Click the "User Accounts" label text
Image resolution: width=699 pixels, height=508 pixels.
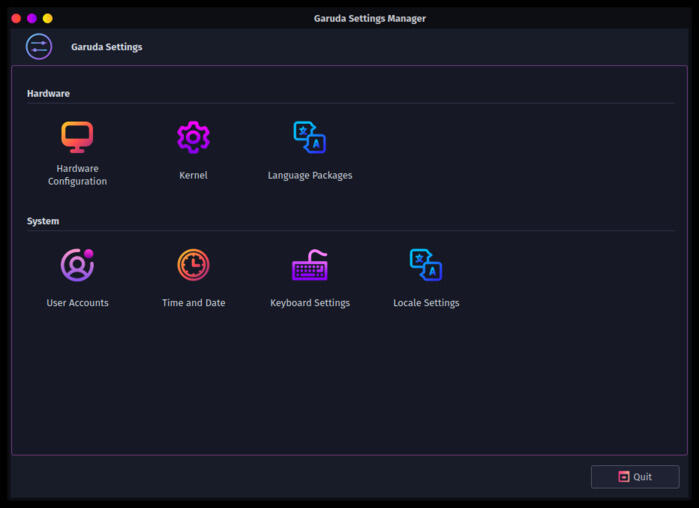(77, 303)
